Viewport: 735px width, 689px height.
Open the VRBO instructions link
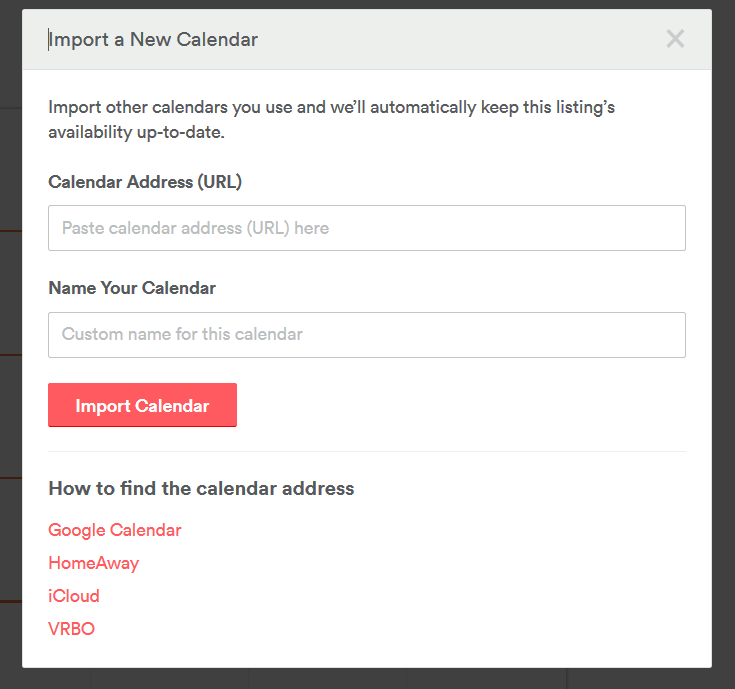coord(71,629)
